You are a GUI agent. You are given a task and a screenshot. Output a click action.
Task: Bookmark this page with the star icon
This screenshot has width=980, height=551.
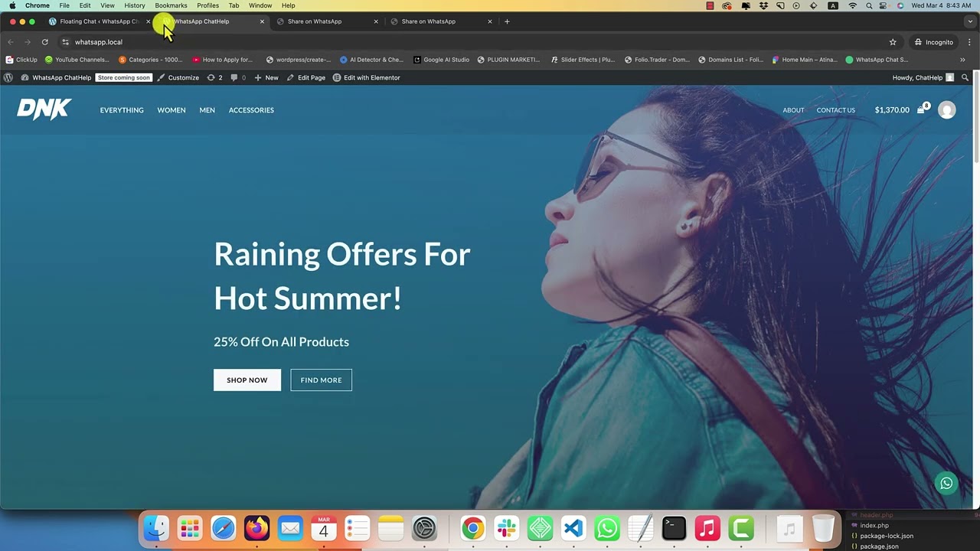[893, 42]
